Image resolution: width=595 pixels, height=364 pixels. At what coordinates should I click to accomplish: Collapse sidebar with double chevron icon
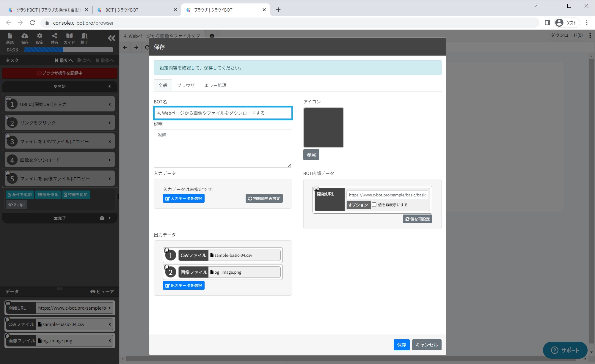[x=112, y=38]
